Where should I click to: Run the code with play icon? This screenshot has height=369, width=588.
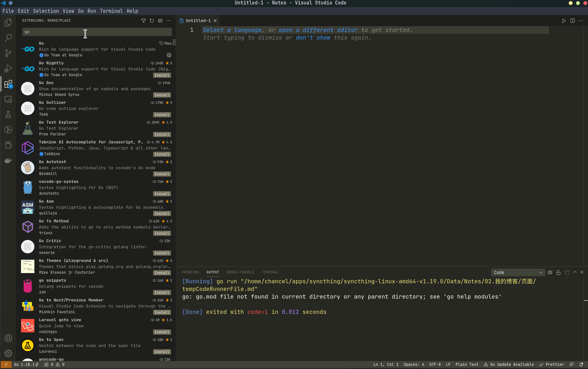(x=564, y=21)
